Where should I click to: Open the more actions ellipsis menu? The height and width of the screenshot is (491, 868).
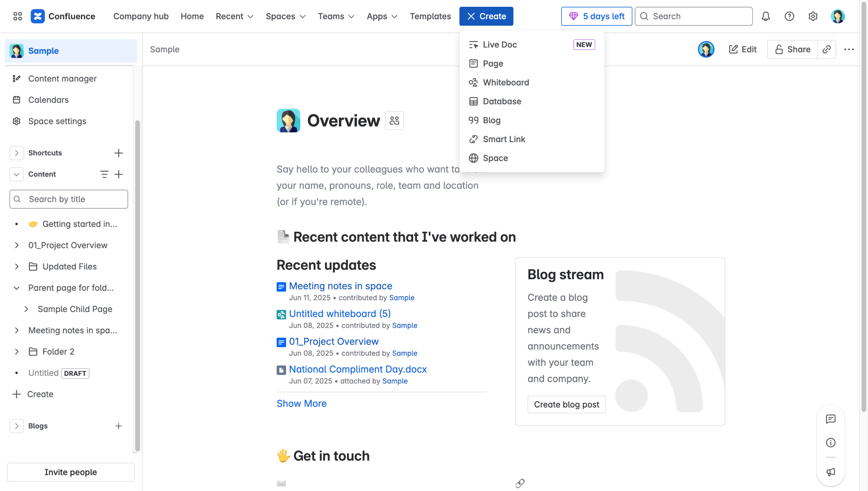tap(849, 50)
